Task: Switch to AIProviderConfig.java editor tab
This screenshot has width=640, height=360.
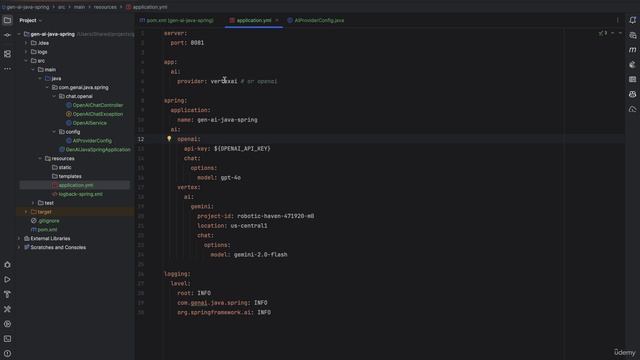Action: click(x=316, y=20)
